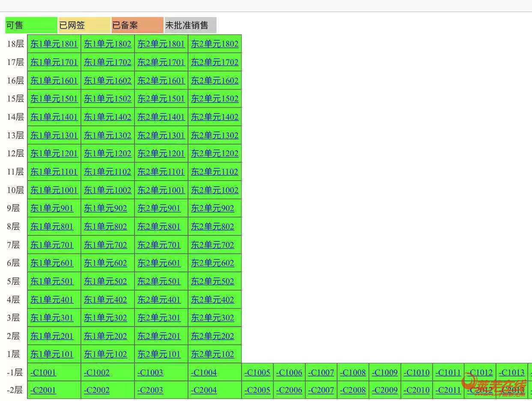532x401 pixels.
Task: Click the -1层 floor row label
Action: coord(15,373)
